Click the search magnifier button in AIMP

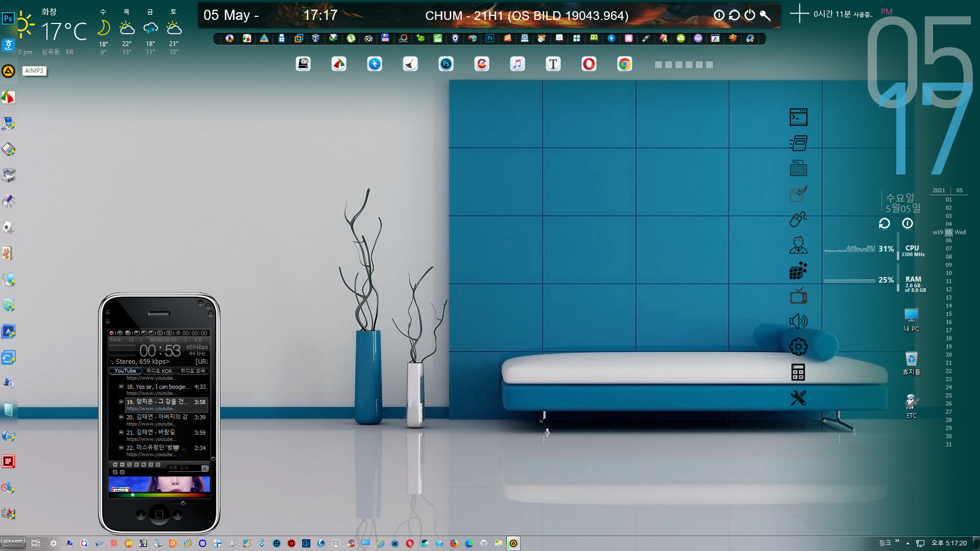(x=205, y=468)
